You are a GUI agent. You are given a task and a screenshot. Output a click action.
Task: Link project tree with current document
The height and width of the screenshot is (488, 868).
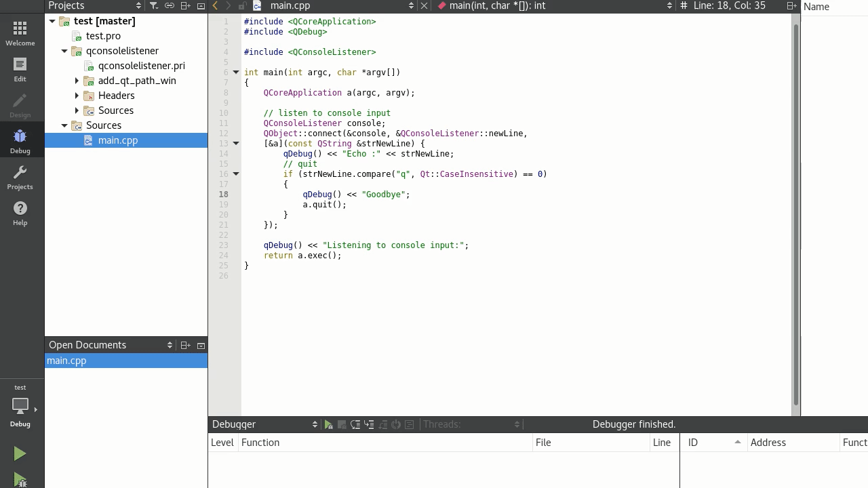(x=170, y=5)
